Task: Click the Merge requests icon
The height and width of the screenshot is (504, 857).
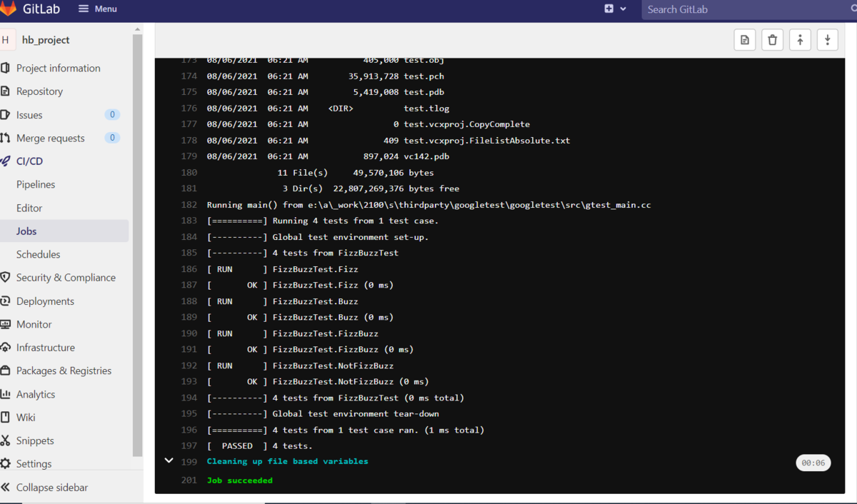Action: (x=6, y=138)
